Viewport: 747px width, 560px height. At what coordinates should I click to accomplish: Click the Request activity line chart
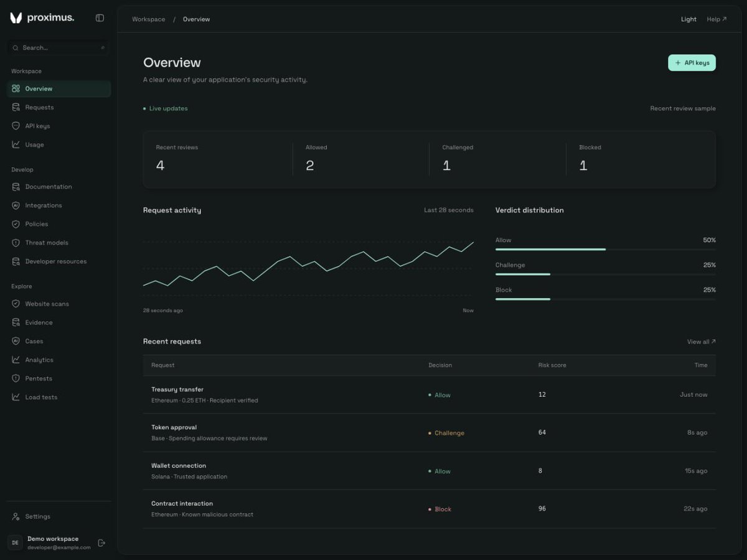point(308,268)
